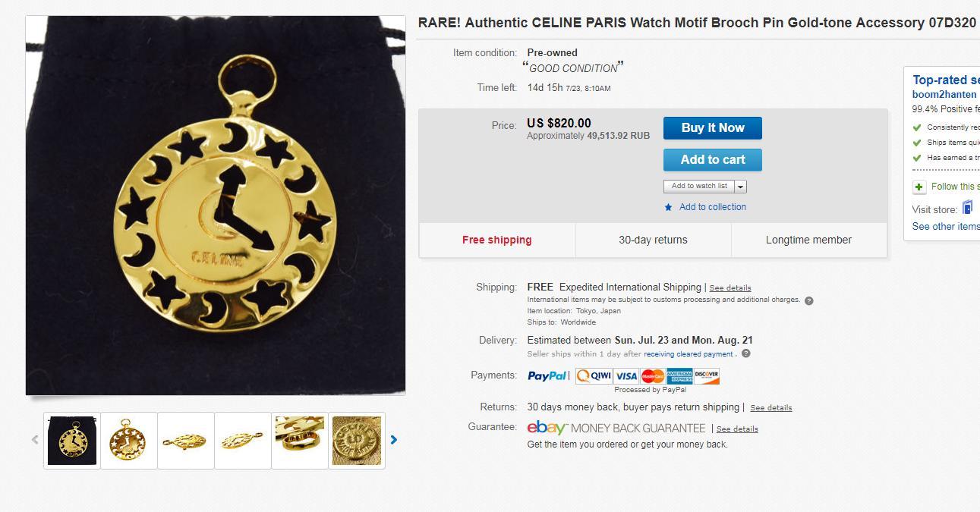Click the main brooch product photo
The image size is (980, 512).
(216, 206)
